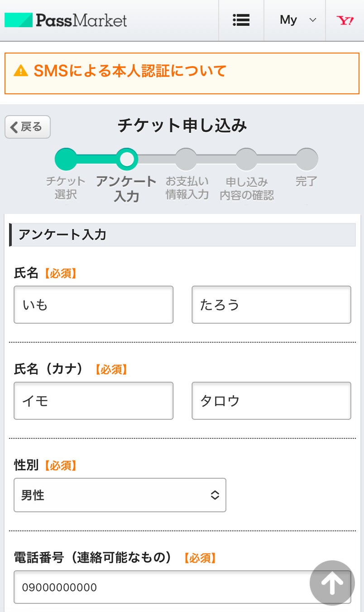The width and height of the screenshot is (364, 612).
Task: Click the orange warning triangle icon
Action: click(x=21, y=71)
